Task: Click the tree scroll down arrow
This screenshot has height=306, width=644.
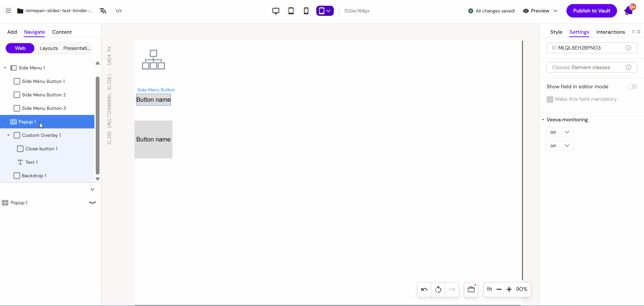Action: tap(97, 179)
